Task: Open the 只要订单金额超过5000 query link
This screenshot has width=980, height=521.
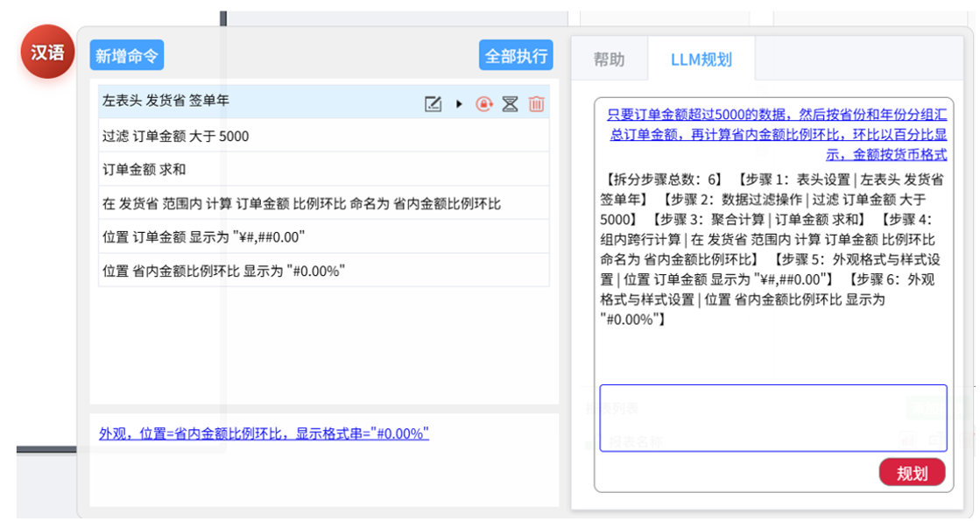Action: coord(777,134)
